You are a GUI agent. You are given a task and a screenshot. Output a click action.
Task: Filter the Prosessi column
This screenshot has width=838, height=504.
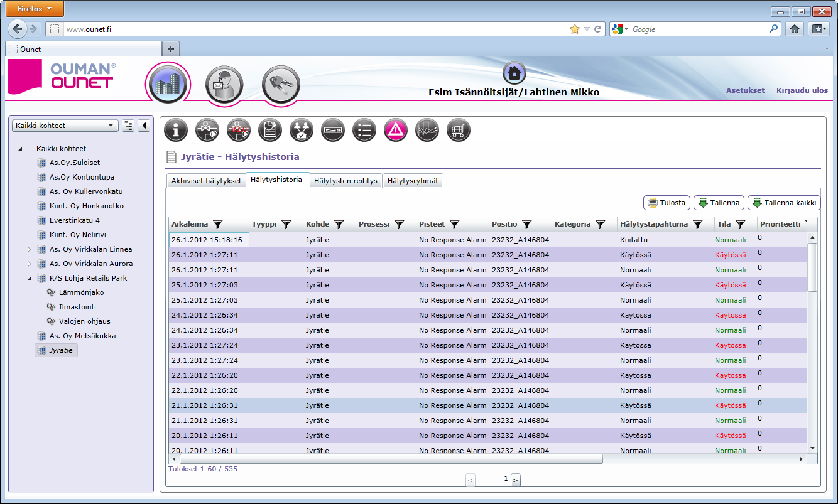399,224
